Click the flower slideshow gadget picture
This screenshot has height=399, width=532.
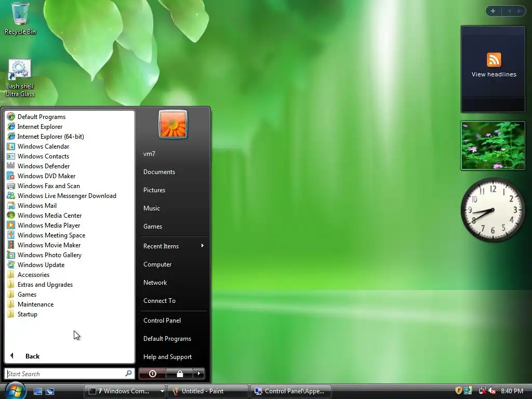493,145
